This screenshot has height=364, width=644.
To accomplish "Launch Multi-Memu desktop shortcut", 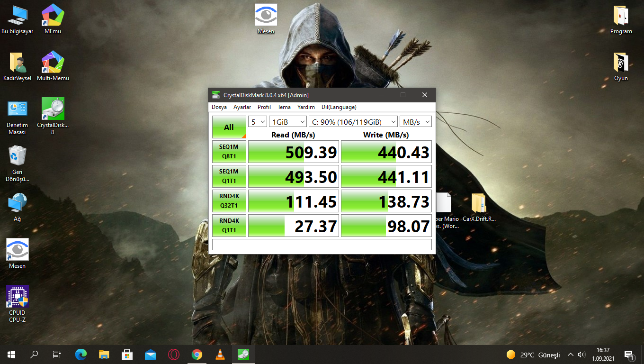I will click(53, 67).
